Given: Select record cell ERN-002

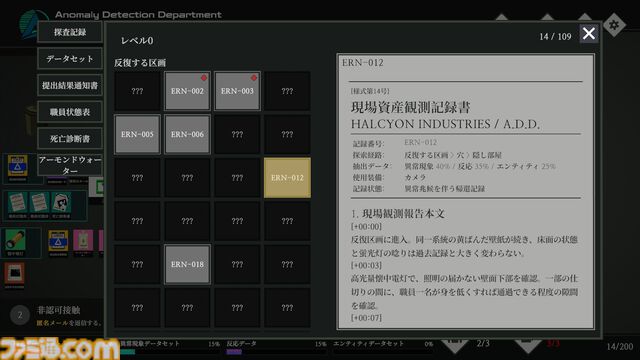Looking at the screenshot, I should pos(187,91).
